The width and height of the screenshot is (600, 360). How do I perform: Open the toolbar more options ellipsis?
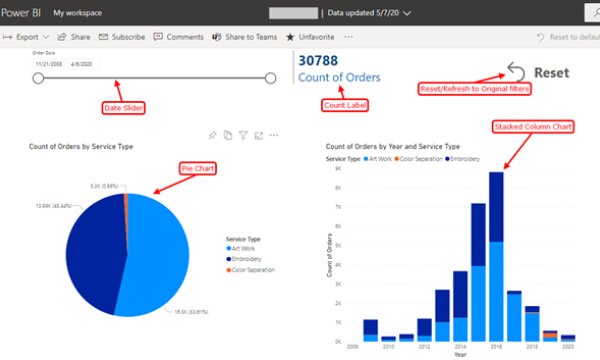(348, 37)
